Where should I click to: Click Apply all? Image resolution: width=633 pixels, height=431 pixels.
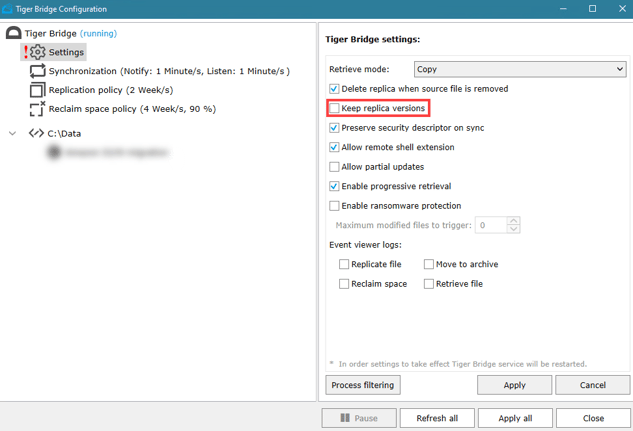click(515, 418)
